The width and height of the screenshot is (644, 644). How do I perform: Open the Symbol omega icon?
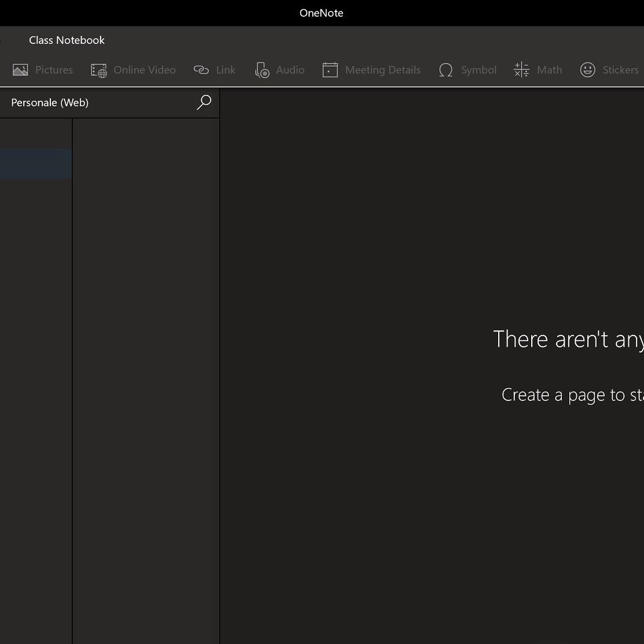click(446, 70)
